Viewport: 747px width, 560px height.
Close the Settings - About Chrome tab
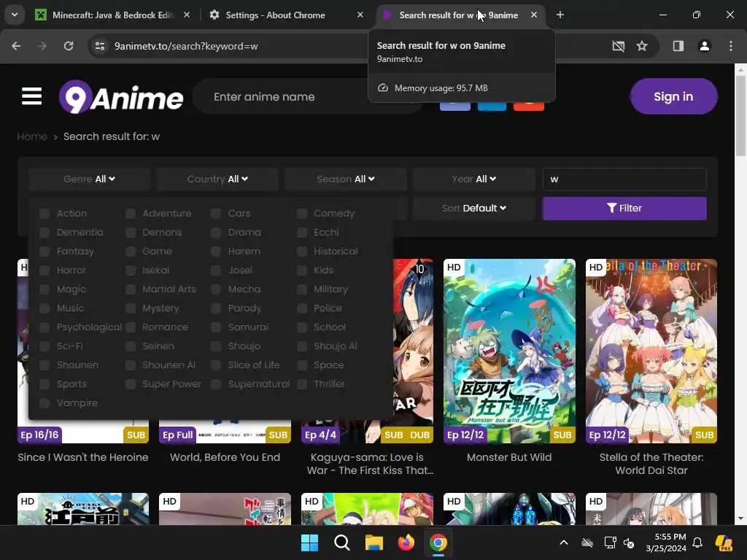point(360,15)
